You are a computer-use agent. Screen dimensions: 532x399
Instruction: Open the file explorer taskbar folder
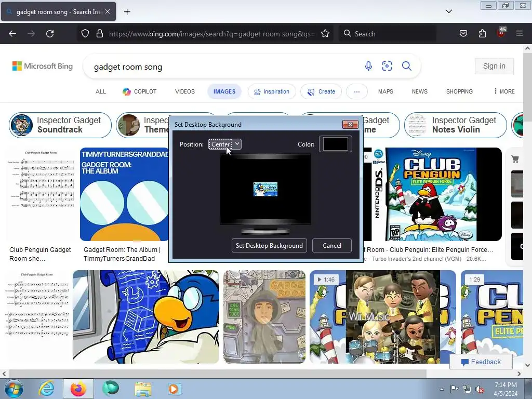coord(142,389)
